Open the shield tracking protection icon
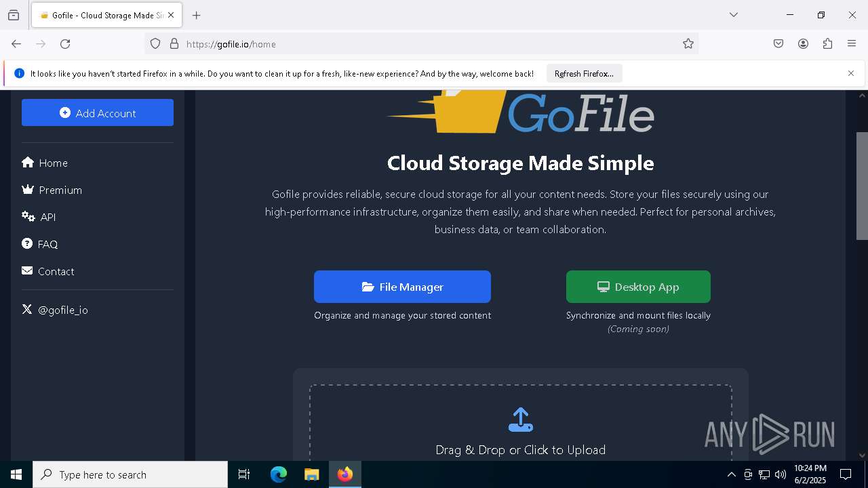This screenshot has width=868, height=488. pyautogui.click(x=155, y=44)
